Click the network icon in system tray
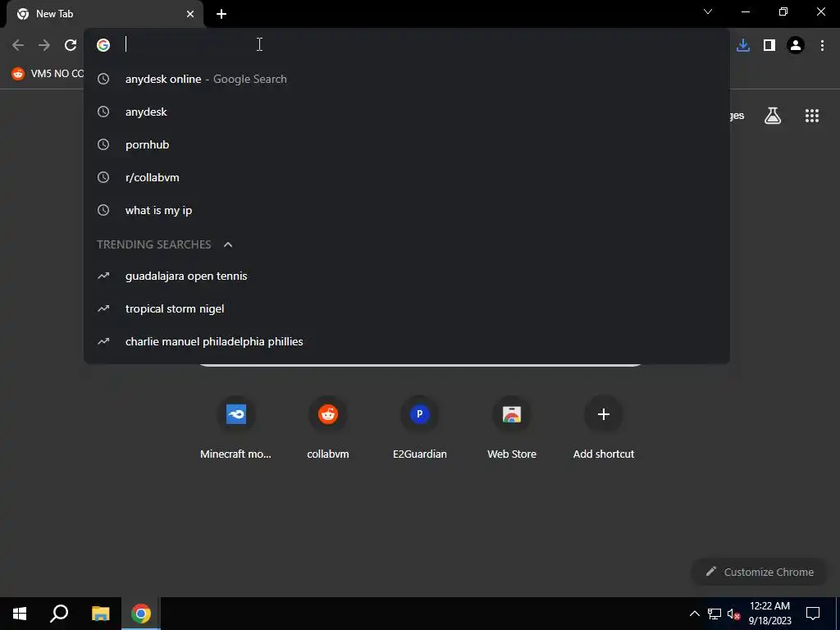This screenshot has width=840, height=630. 714,614
